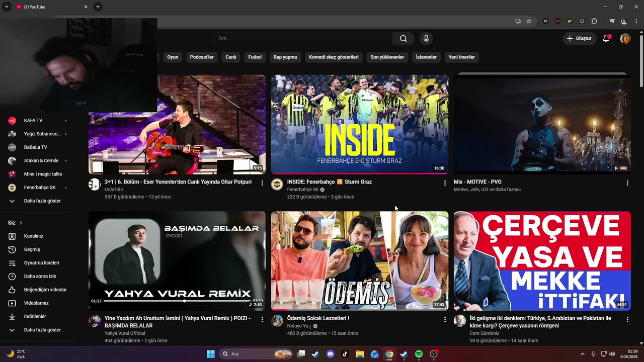This screenshot has height=362, width=644.
Task: Open options menu for INSIDE Fenerbahçe video
Action: coord(445,183)
